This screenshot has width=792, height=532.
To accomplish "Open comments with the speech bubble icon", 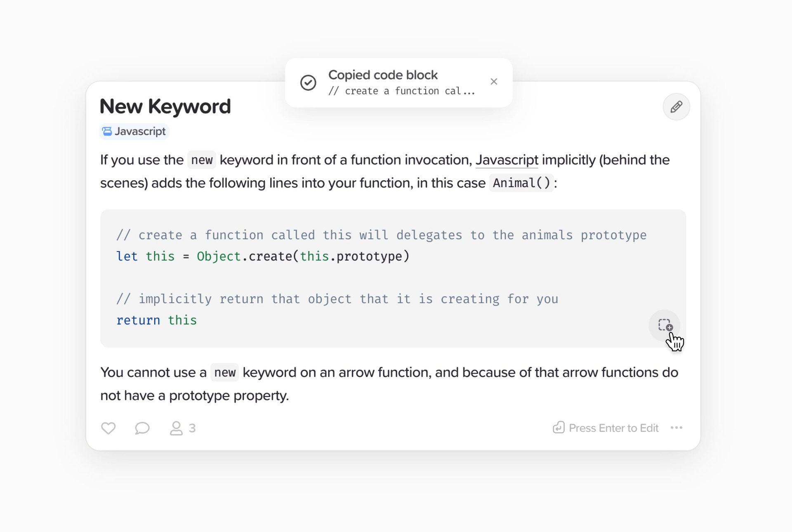I will (142, 428).
